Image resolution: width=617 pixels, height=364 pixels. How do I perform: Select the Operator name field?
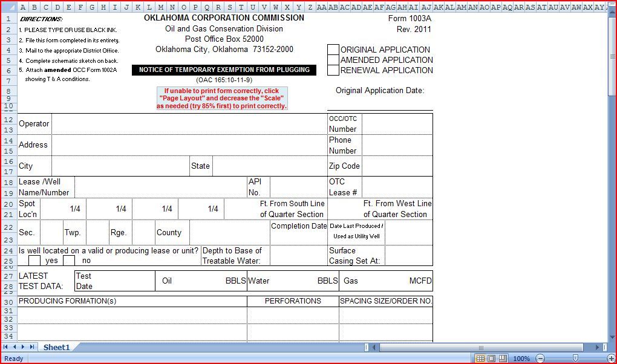coord(189,124)
